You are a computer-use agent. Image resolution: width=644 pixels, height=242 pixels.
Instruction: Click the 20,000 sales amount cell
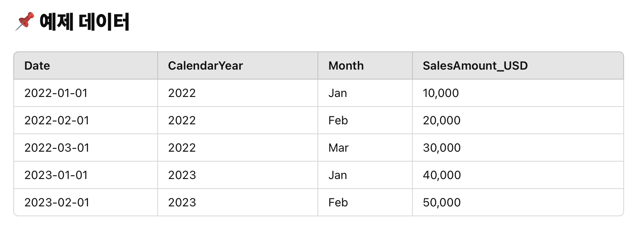442,120
